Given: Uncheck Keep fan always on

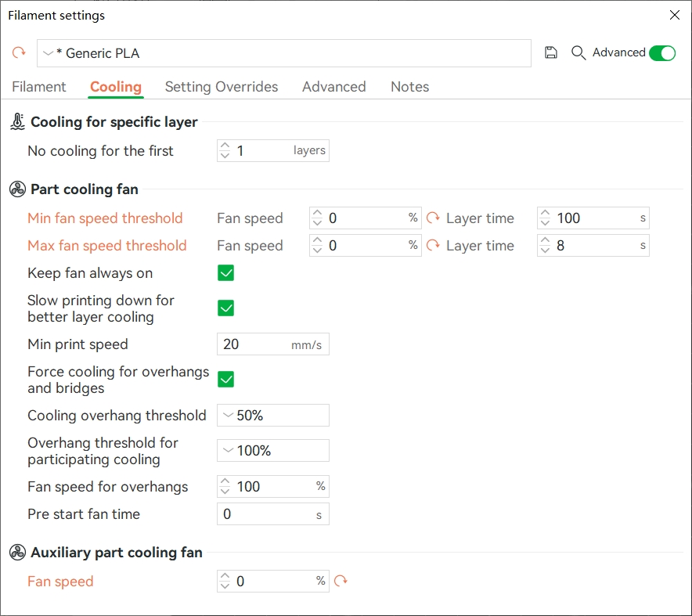Looking at the screenshot, I should pyautogui.click(x=226, y=272).
